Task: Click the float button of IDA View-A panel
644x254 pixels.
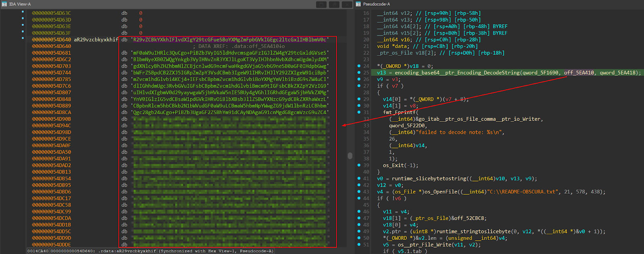Action: pyautogui.click(x=321, y=4)
